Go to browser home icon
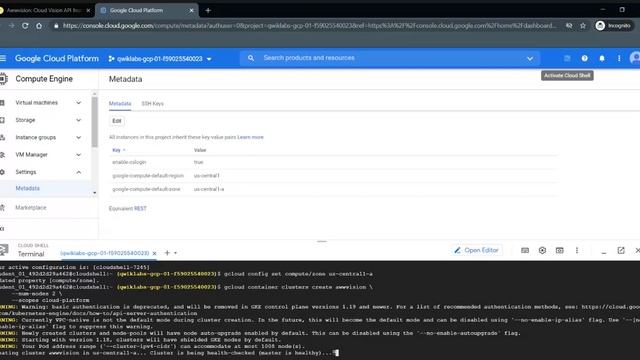The image size is (640, 360). (x=39, y=26)
